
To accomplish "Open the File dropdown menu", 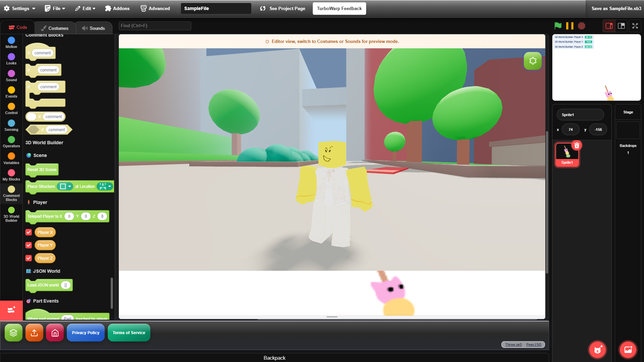I will (55, 8).
